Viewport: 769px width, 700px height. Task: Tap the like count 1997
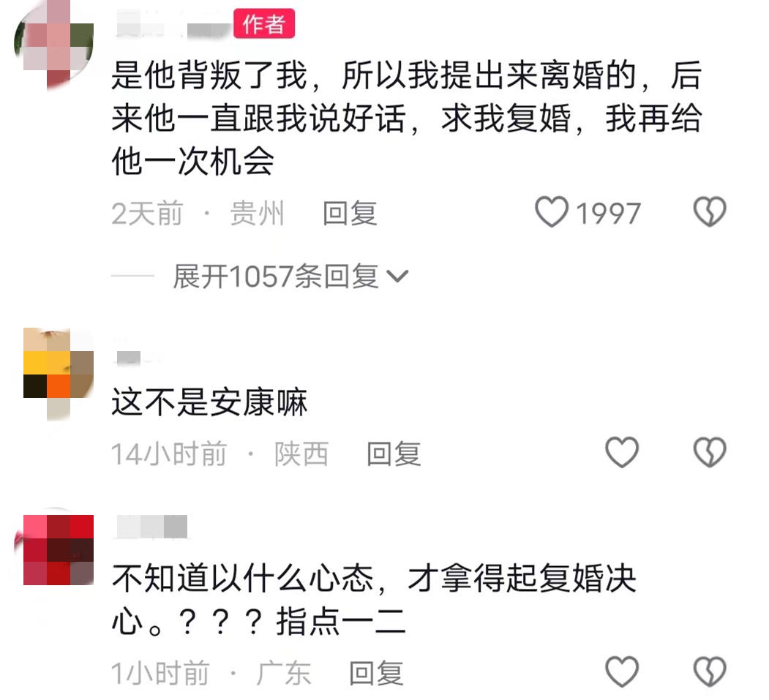[608, 214]
